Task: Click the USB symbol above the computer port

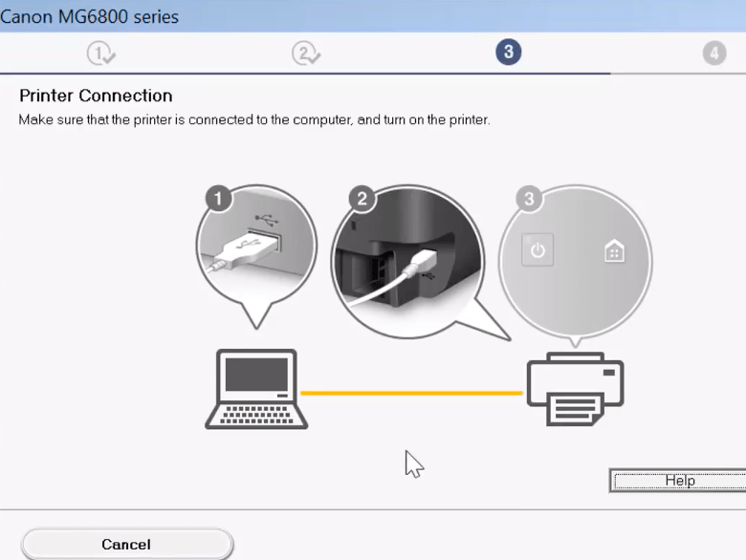Action: 267,220
